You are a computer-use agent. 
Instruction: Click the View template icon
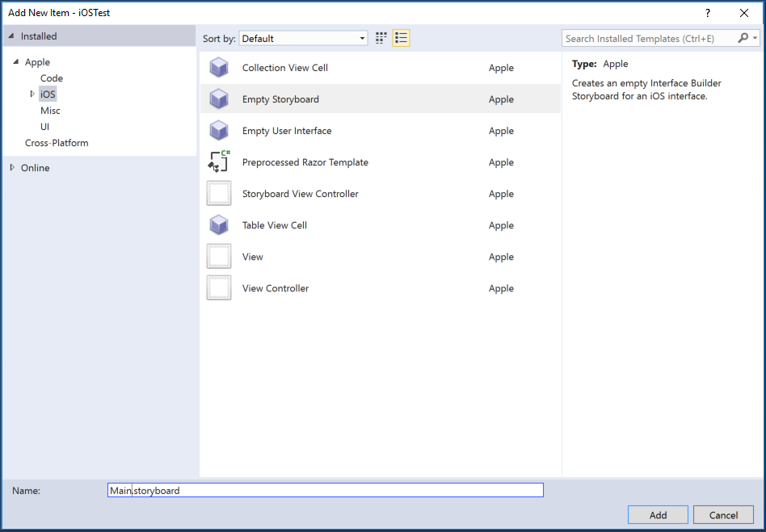coord(219,256)
